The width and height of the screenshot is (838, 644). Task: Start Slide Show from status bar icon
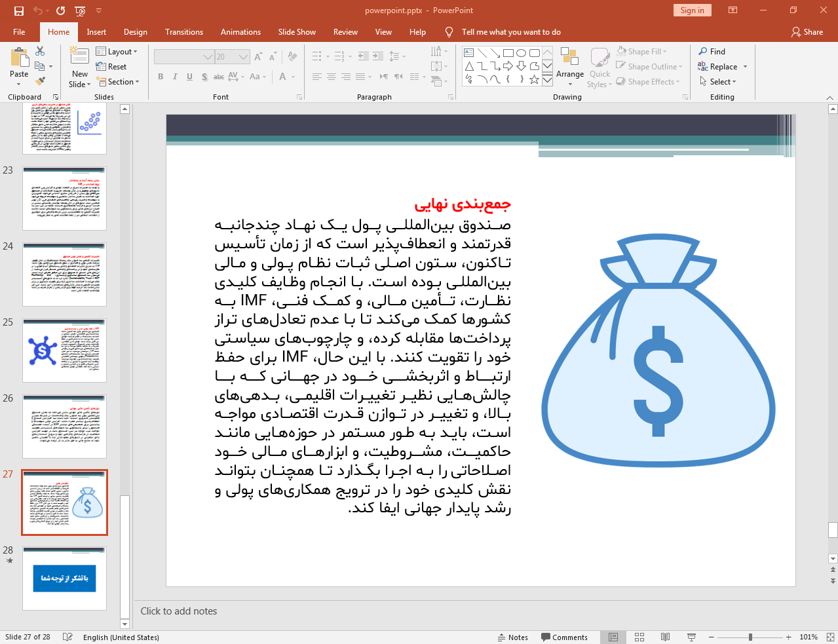pos(691,637)
